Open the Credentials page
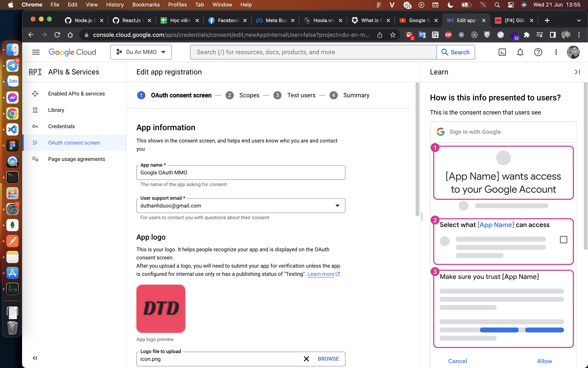The height and width of the screenshot is (368, 588). pyautogui.click(x=74, y=126)
